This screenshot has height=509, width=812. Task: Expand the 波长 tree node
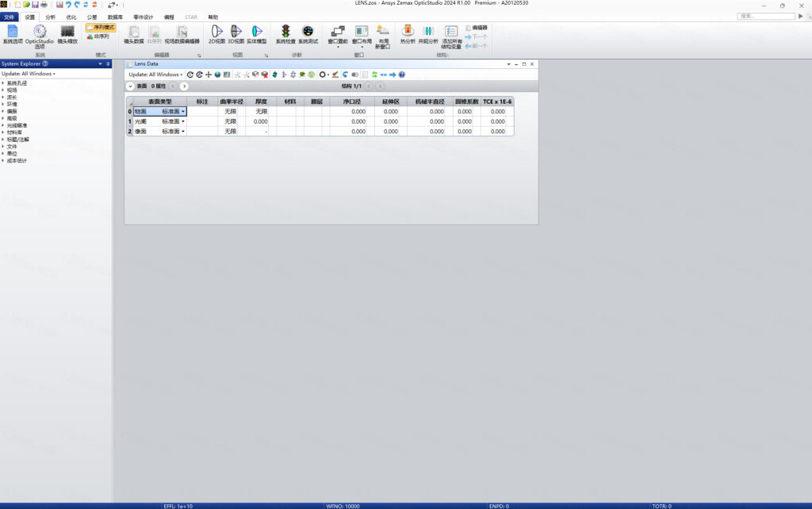[3, 97]
